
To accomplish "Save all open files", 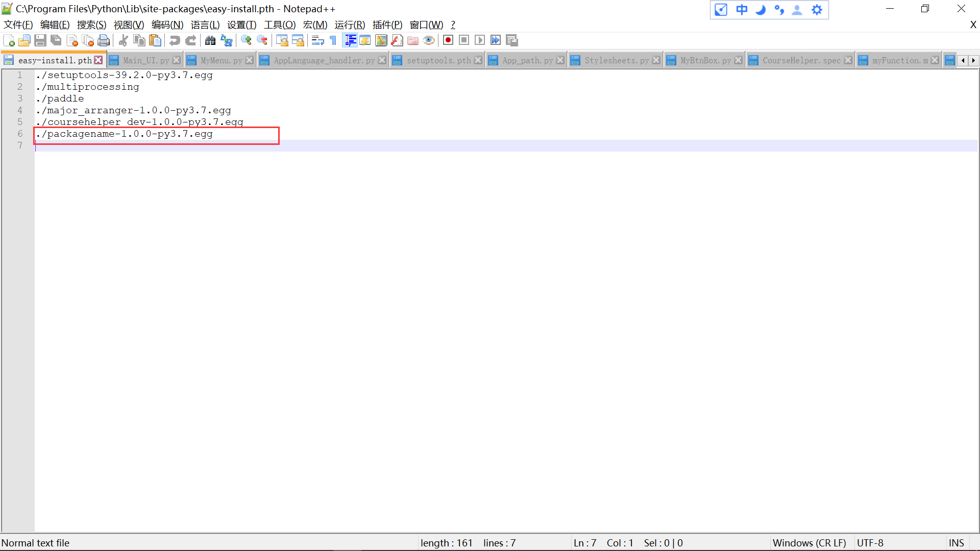I will coord(56,40).
